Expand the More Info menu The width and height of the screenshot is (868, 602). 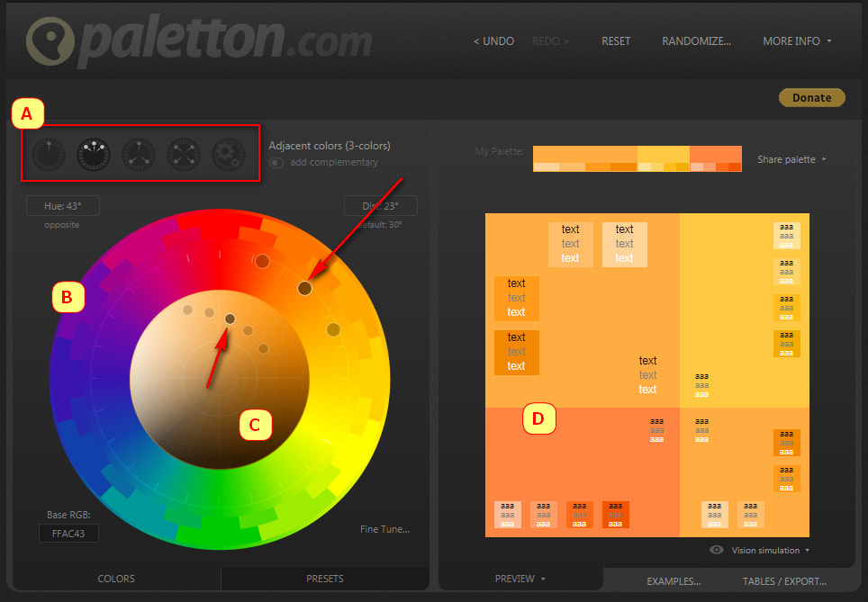click(797, 41)
